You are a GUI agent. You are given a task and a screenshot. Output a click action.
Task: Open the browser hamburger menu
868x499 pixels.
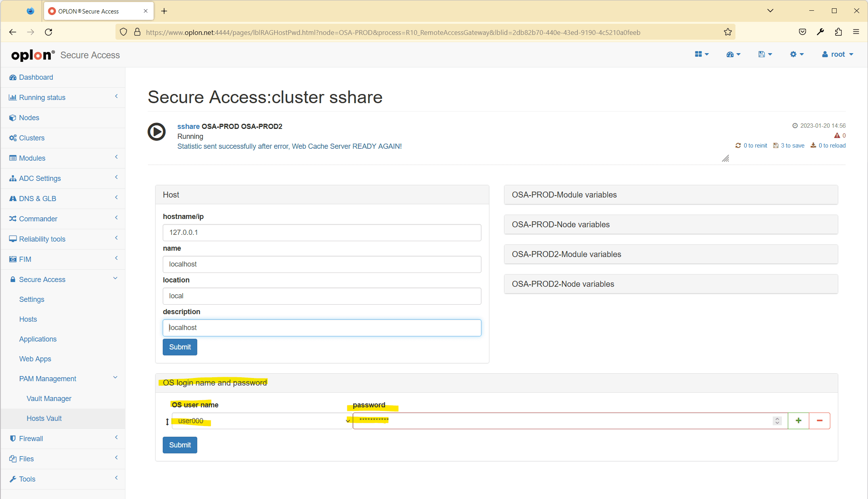(x=856, y=32)
